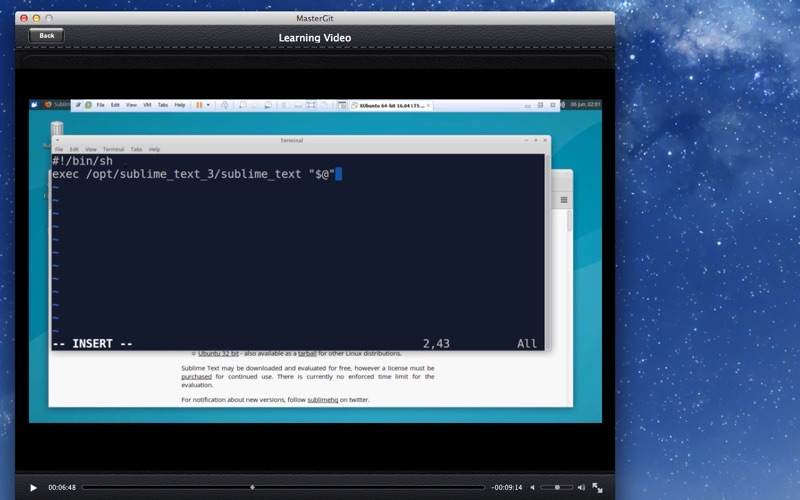Open the tarball link in browser page

click(307, 354)
